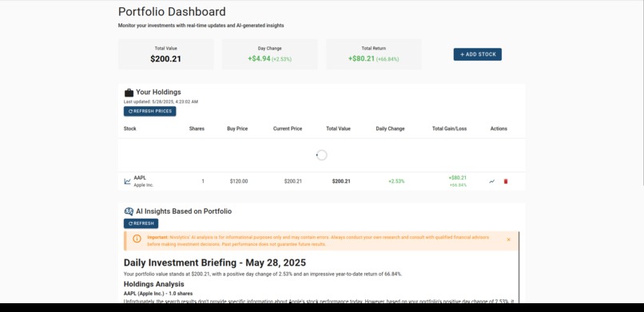Click the Total Value summary card
This screenshot has height=312, width=644.
(166, 54)
